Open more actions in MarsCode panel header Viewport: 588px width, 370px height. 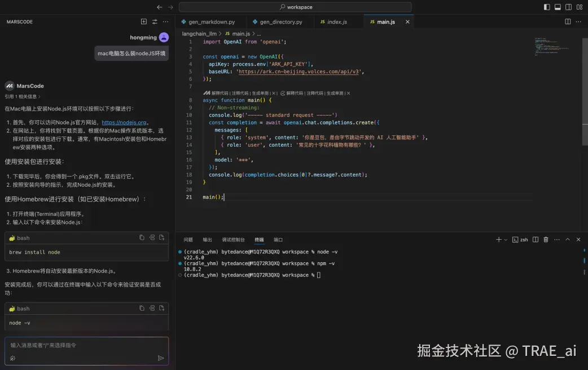pyautogui.click(x=165, y=22)
